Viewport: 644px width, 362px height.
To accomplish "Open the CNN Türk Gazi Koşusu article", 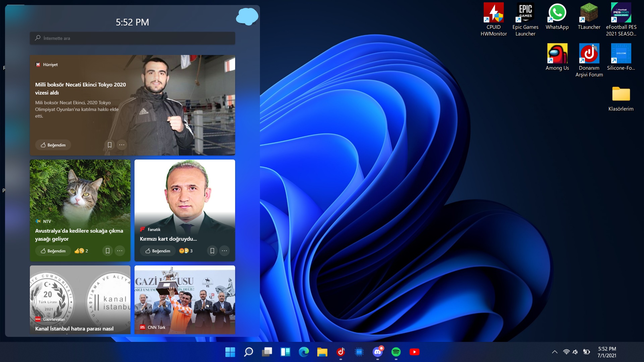I will [185, 300].
